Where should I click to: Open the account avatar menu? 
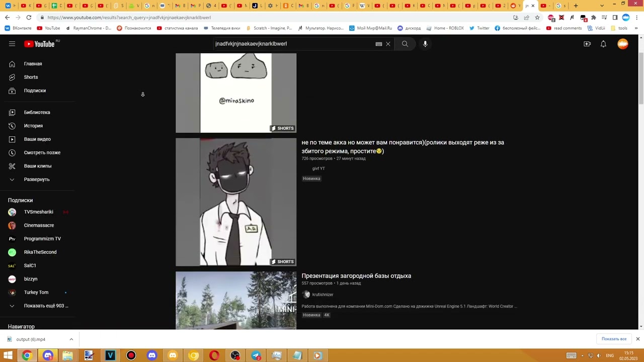click(623, 44)
